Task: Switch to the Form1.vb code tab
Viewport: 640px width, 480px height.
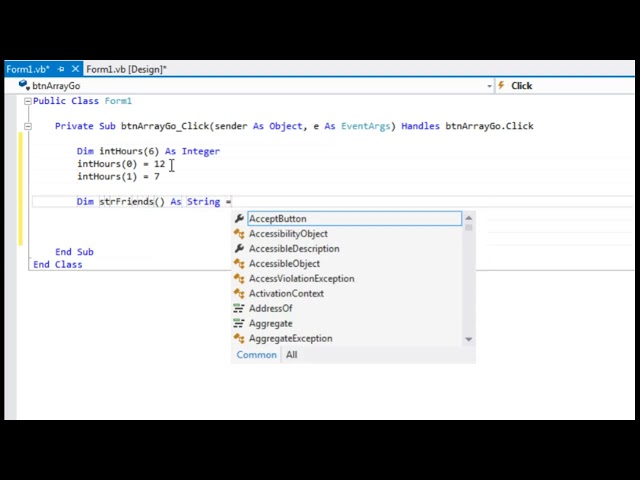Action: tap(27, 69)
